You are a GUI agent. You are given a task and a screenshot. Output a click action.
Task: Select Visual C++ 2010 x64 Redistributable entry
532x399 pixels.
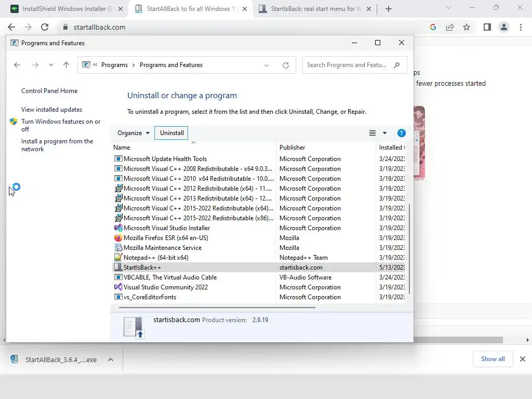coord(258,179)
